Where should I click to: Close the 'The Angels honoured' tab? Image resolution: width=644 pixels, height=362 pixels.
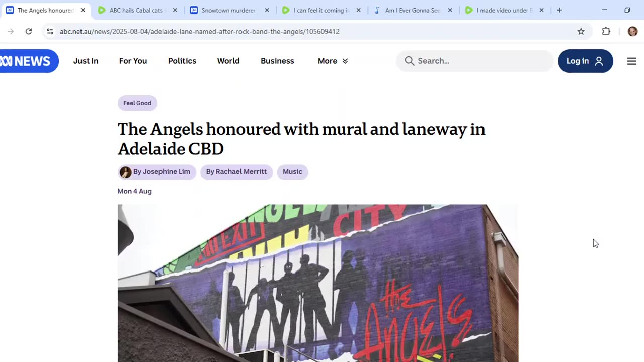click(x=83, y=10)
